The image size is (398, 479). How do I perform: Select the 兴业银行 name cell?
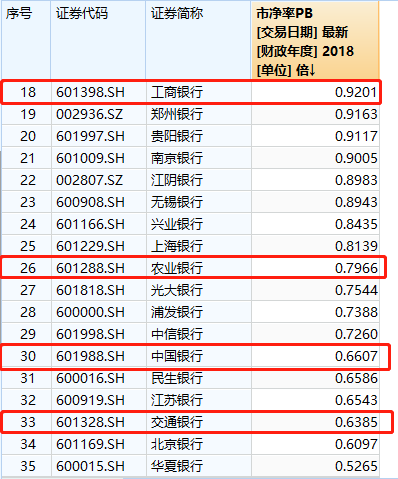[x=177, y=224]
